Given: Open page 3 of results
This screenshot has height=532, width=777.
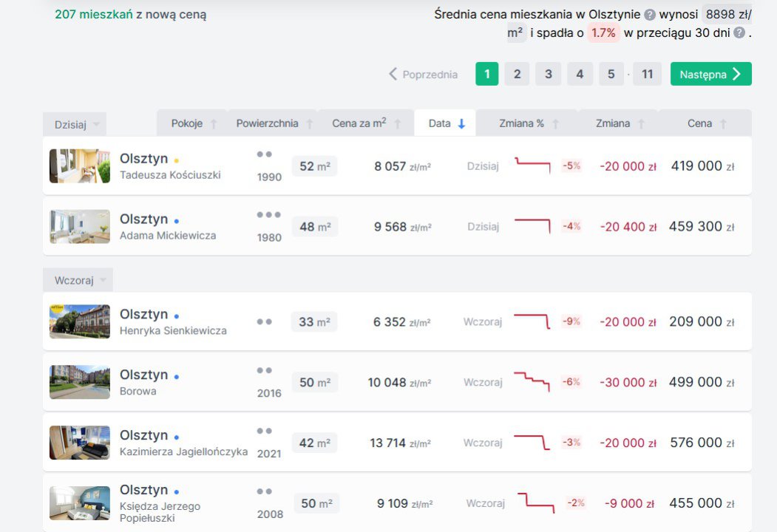Looking at the screenshot, I should [x=548, y=74].
